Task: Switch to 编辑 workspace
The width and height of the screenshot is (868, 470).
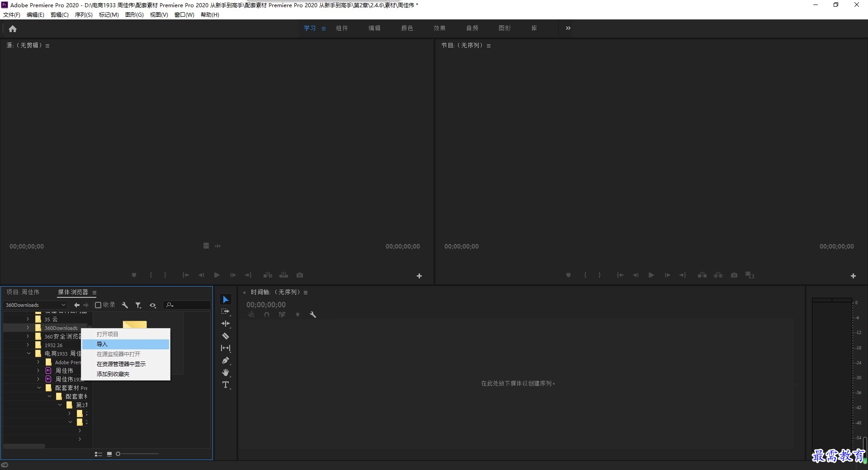Action: [x=374, y=28]
